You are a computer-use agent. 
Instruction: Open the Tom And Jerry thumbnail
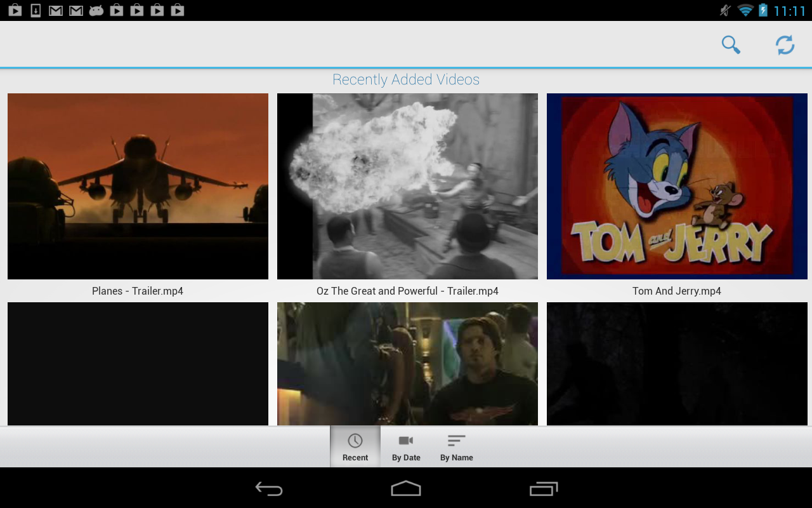(677, 186)
